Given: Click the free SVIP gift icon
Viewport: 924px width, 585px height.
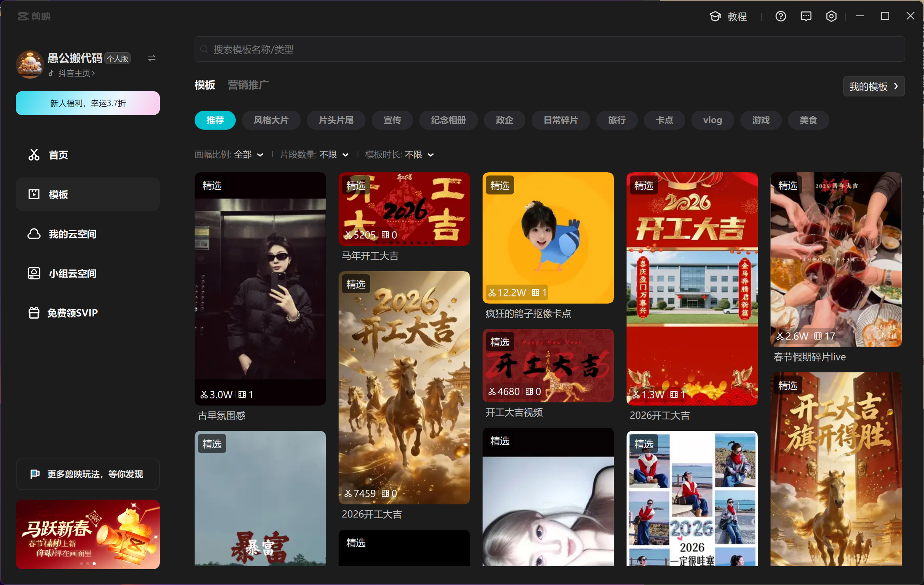Looking at the screenshot, I should pyautogui.click(x=34, y=313).
